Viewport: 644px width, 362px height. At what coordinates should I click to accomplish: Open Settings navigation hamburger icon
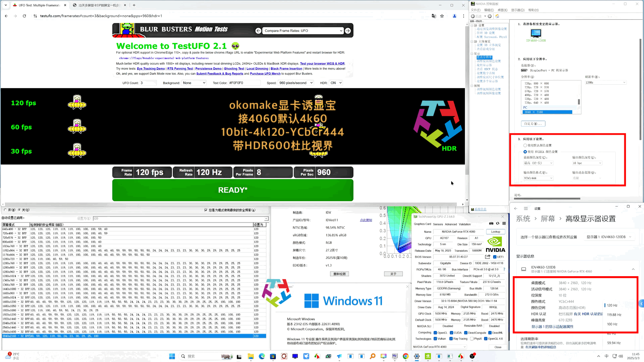(x=526, y=208)
